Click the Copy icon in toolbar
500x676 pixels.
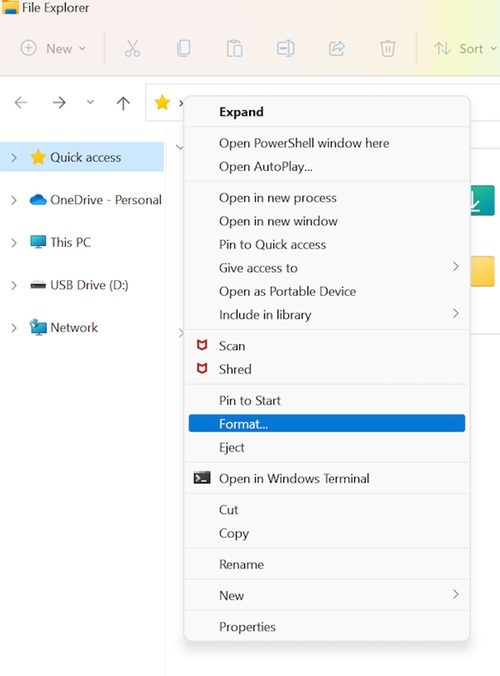184,49
